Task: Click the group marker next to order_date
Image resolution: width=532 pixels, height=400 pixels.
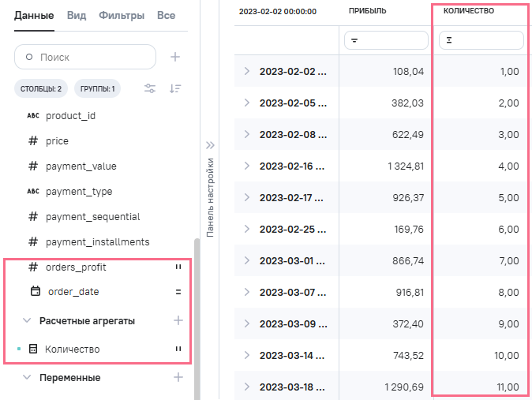Action: click(x=178, y=292)
